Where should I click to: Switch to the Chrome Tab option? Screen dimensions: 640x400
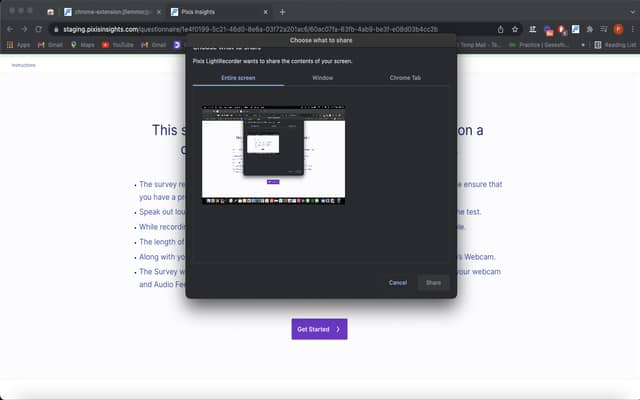coord(405,78)
